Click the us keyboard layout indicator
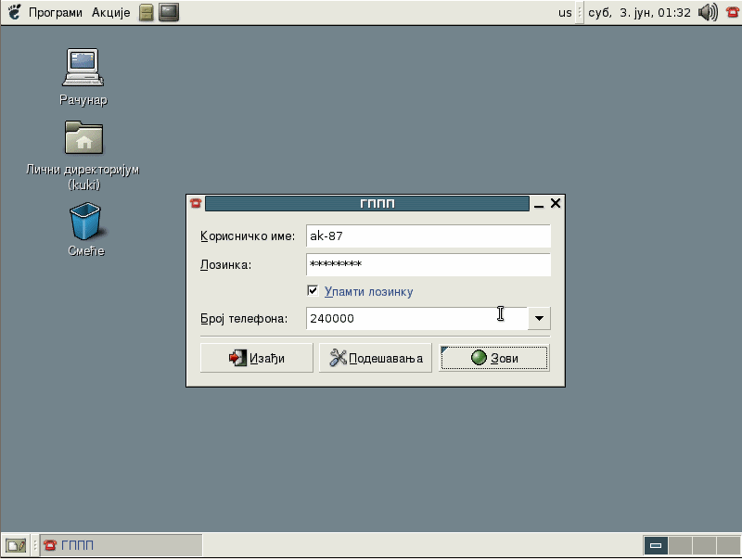 click(565, 13)
